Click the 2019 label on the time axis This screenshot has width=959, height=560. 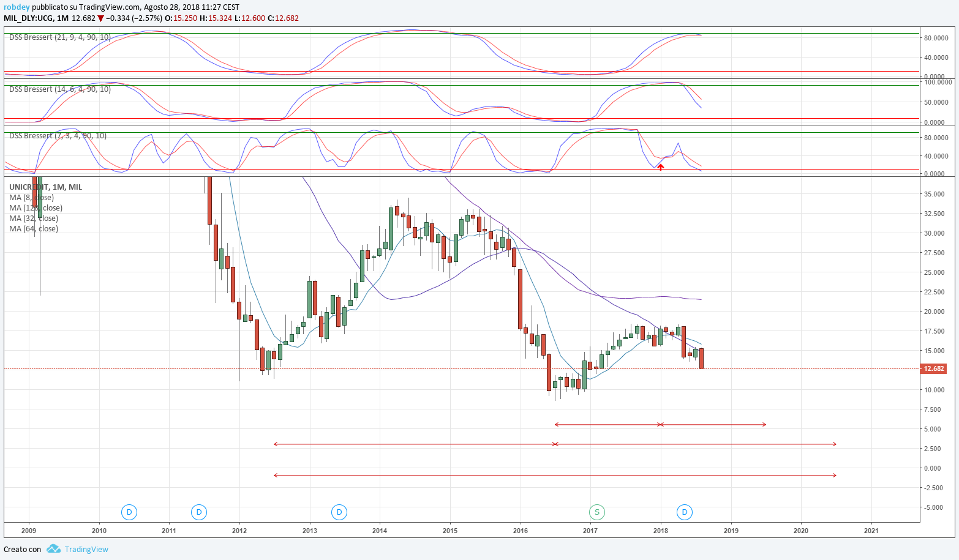pos(731,531)
